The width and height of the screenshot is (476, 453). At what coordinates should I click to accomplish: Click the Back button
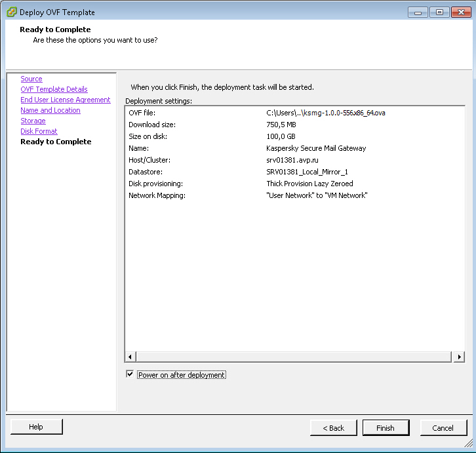click(x=333, y=427)
